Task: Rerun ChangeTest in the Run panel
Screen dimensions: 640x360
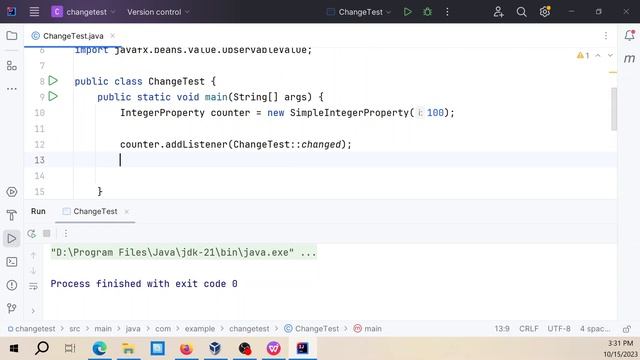Action: click(31, 233)
